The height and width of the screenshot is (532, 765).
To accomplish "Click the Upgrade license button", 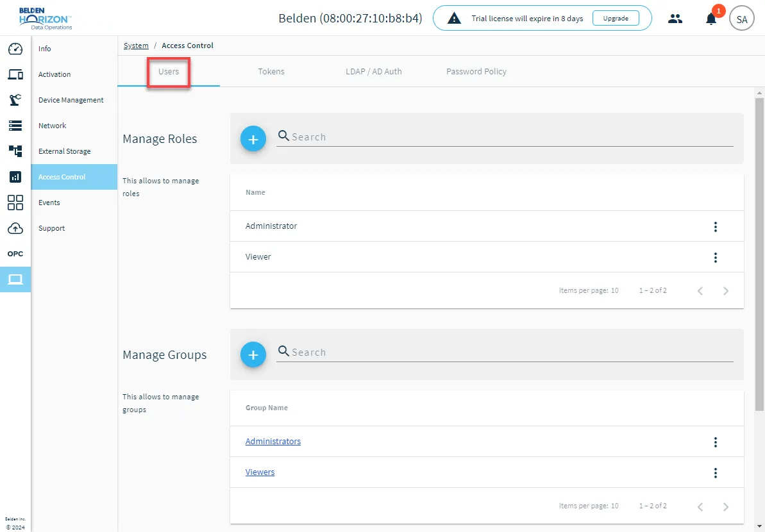I will (x=616, y=19).
